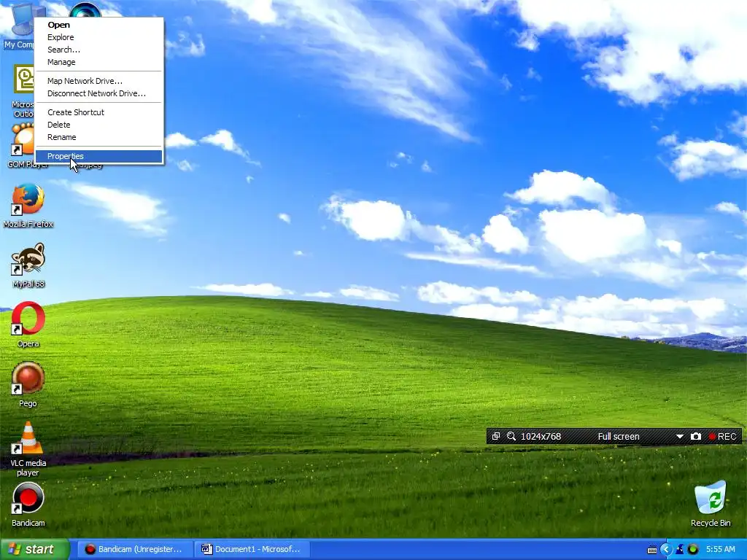Screen dimensions: 747x560
Task: Click the Full screen mode label
Action: click(619, 436)
